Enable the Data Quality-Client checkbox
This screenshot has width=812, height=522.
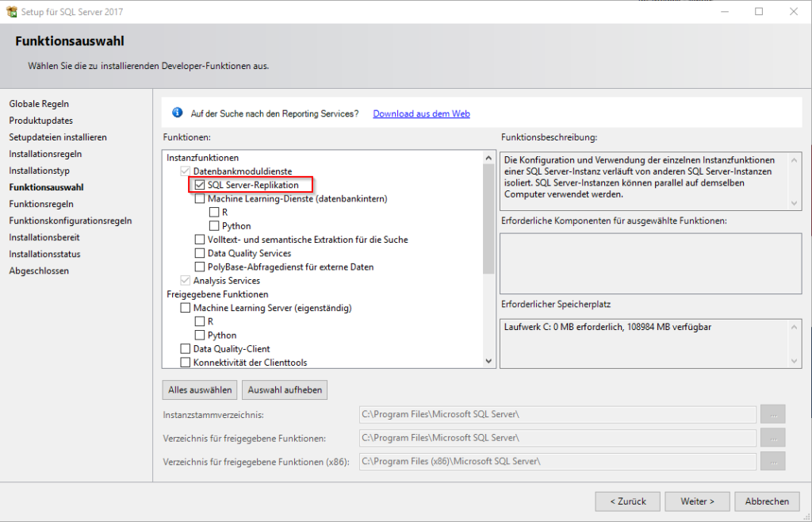click(x=186, y=349)
